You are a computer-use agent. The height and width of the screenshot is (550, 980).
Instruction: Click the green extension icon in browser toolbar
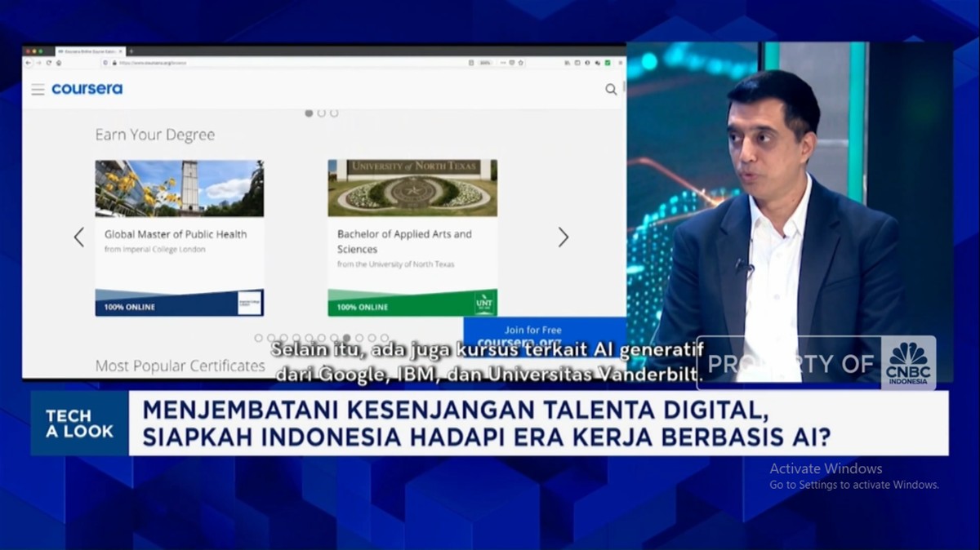pyautogui.click(x=608, y=63)
